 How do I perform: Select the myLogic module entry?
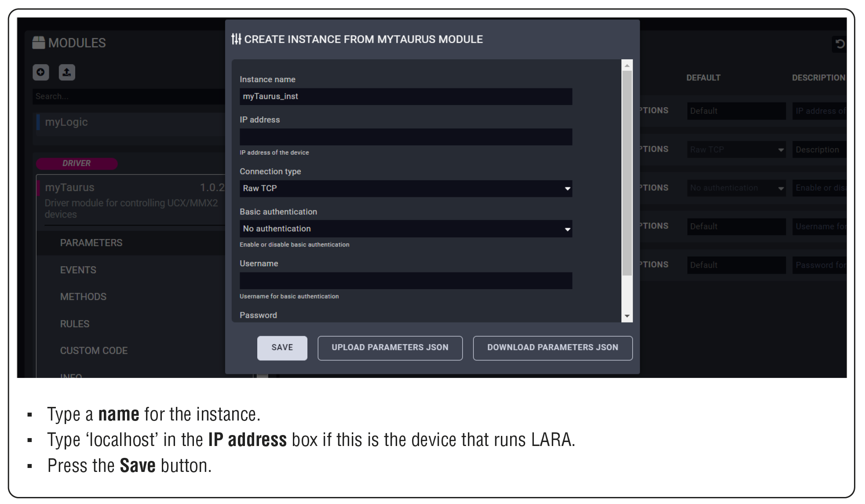point(66,122)
